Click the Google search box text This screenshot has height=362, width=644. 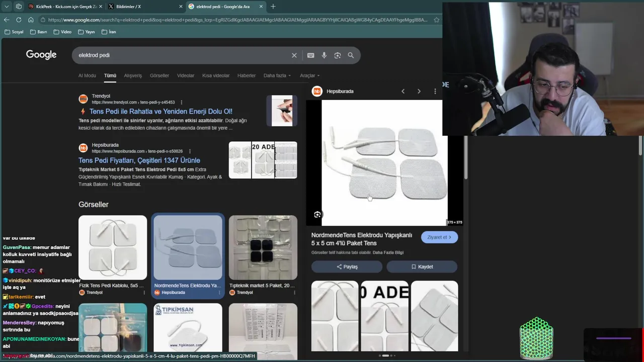point(94,55)
